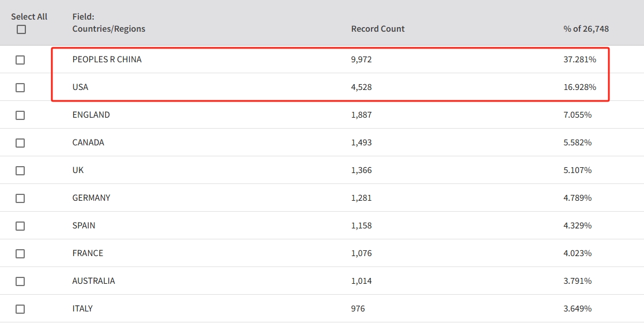Check the PEOPLES R CHINA row checkbox
Image resolution: width=644 pixels, height=323 pixels.
[x=20, y=60]
